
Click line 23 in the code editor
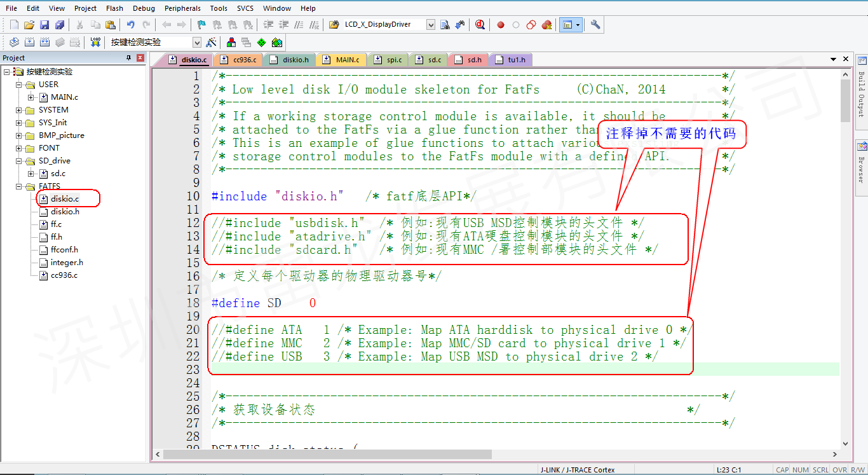point(524,369)
